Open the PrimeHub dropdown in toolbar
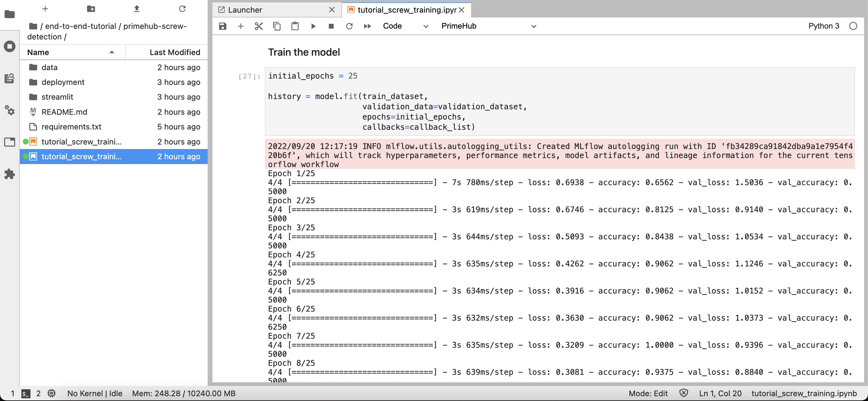Screen dimensions: 868x401 489,26
